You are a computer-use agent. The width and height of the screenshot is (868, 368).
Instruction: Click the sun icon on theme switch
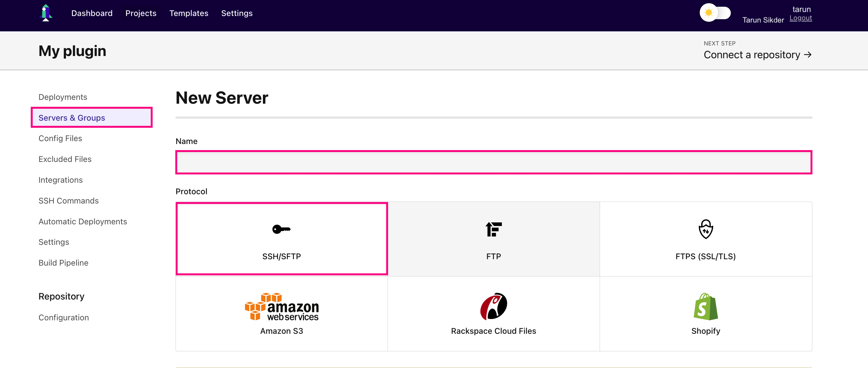coord(709,13)
